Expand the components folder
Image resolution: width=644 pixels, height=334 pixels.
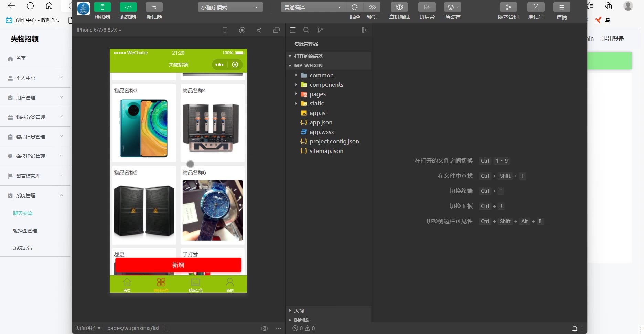coord(329,85)
